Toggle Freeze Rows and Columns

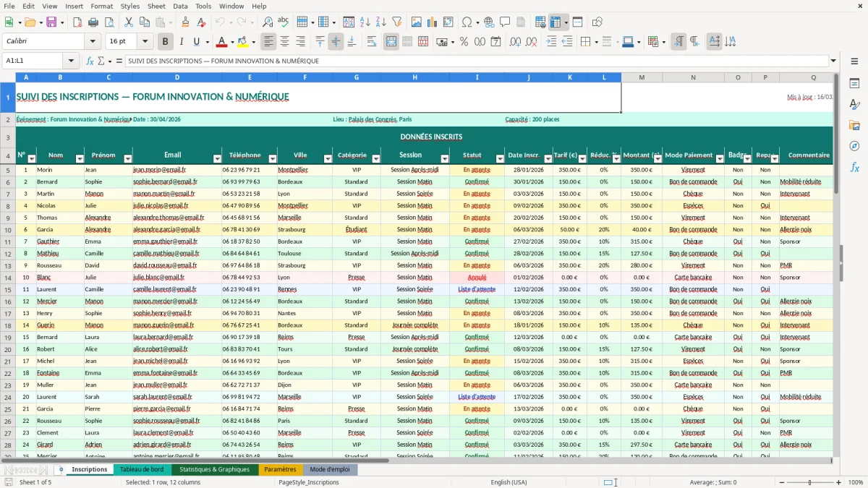tap(556, 22)
